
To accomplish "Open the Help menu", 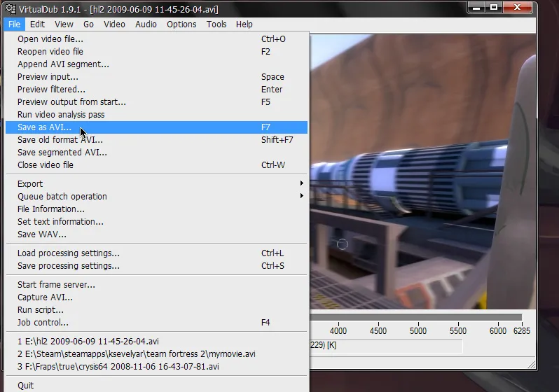I will [x=244, y=24].
